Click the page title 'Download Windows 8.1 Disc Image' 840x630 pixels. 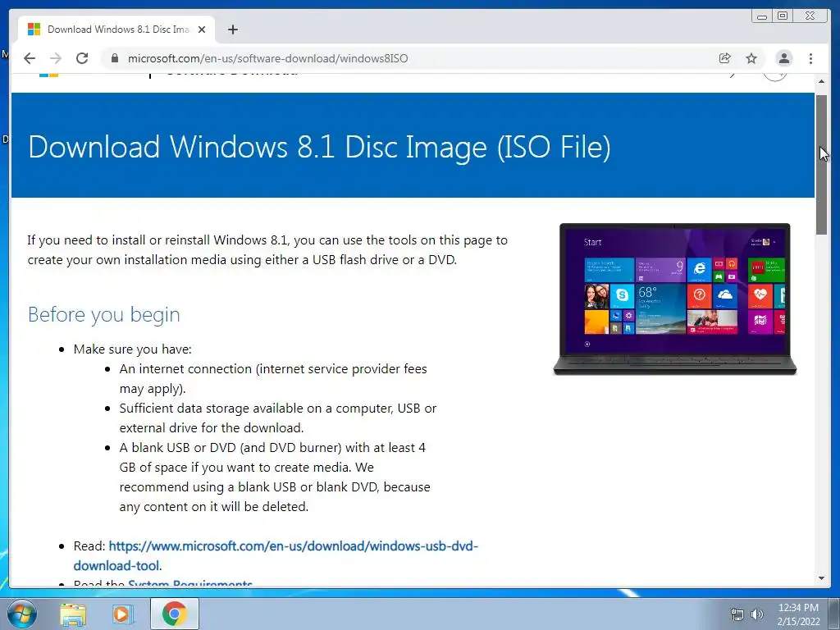coord(319,147)
